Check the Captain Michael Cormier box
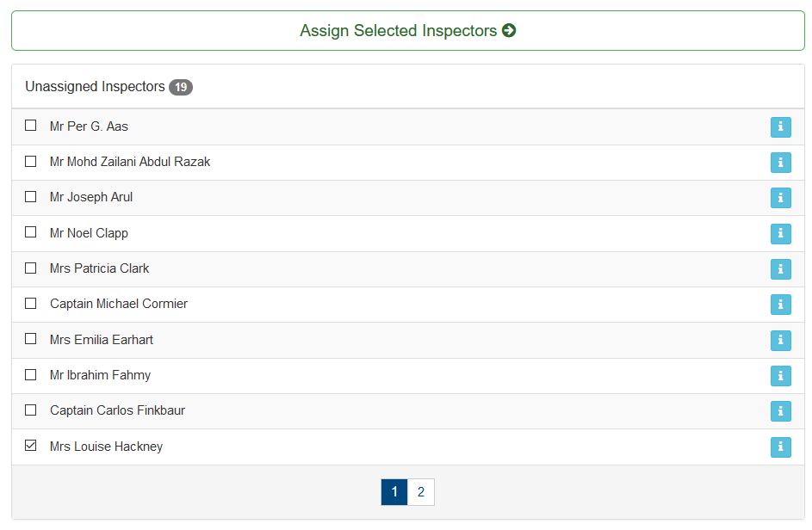 [x=30, y=303]
